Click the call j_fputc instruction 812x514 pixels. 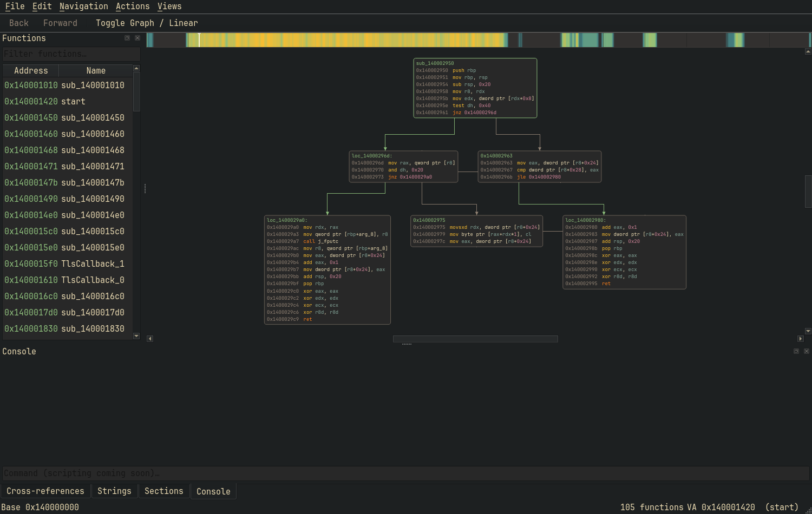coord(320,241)
